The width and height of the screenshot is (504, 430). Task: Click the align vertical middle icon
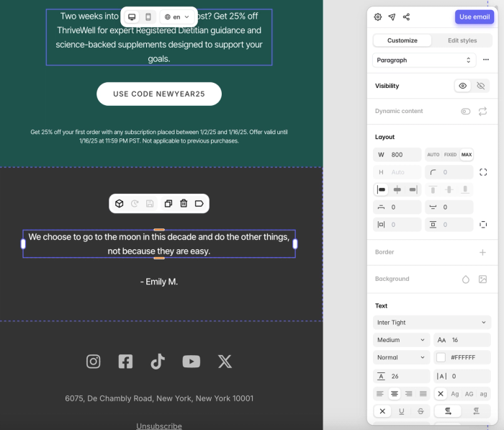(x=449, y=189)
